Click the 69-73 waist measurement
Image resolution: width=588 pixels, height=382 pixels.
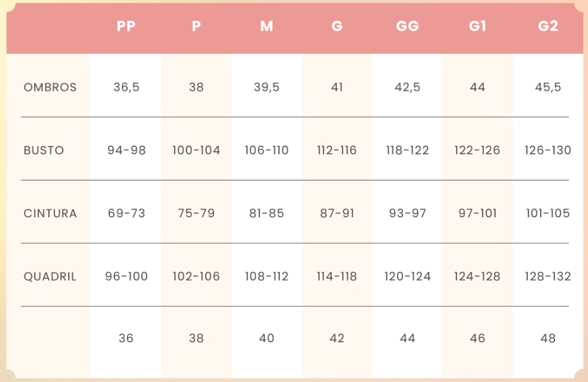click(126, 213)
